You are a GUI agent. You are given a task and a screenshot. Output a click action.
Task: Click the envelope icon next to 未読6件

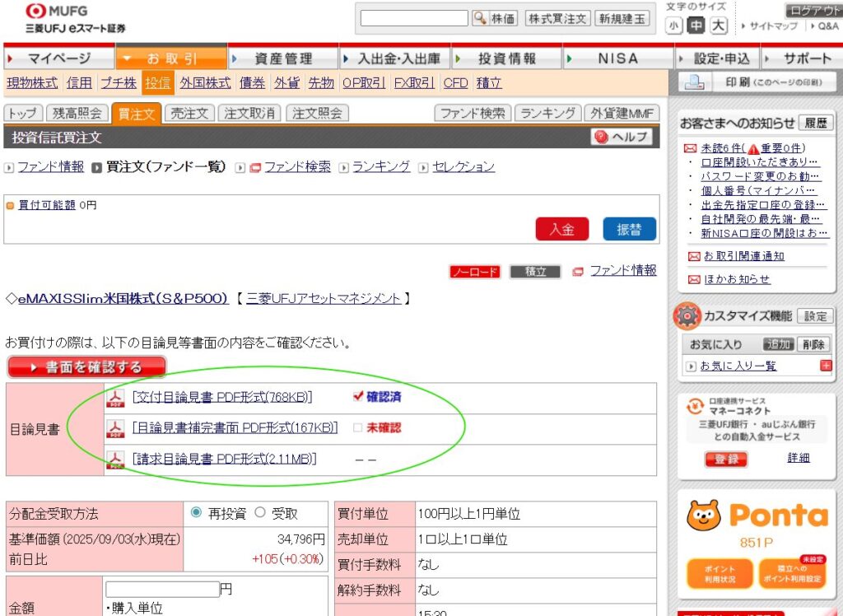(x=690, y=149)
